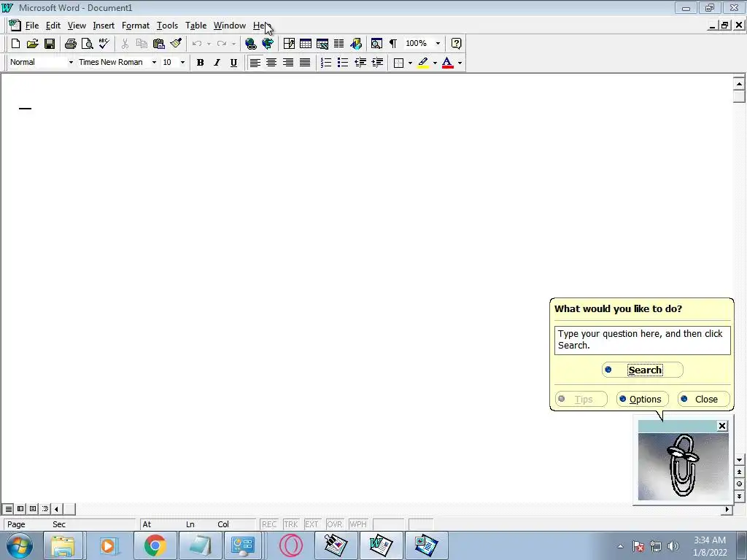This screenshot has height=560, width=747.
Task: Create a new blank document
Action: coord(15,44)
